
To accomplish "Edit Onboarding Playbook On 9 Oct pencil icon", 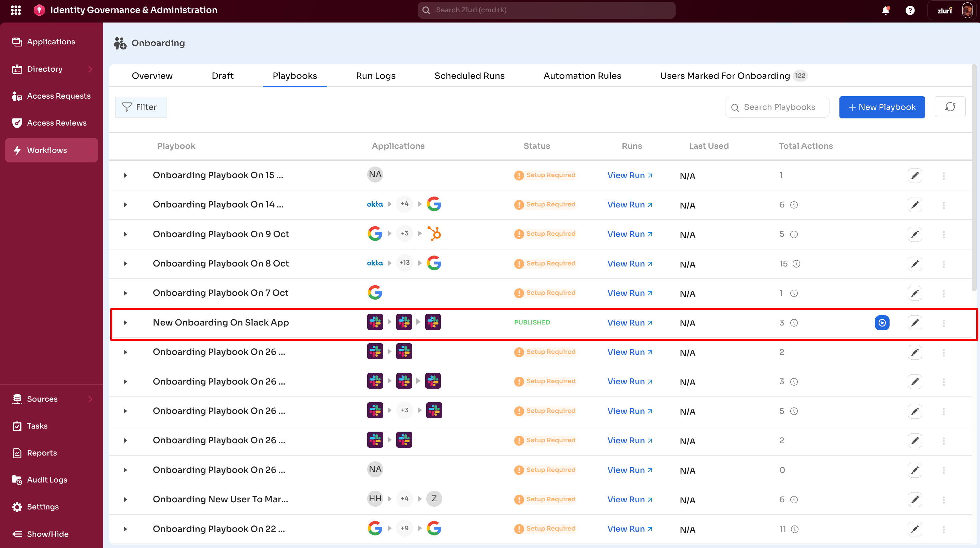I will pos(914,234).
